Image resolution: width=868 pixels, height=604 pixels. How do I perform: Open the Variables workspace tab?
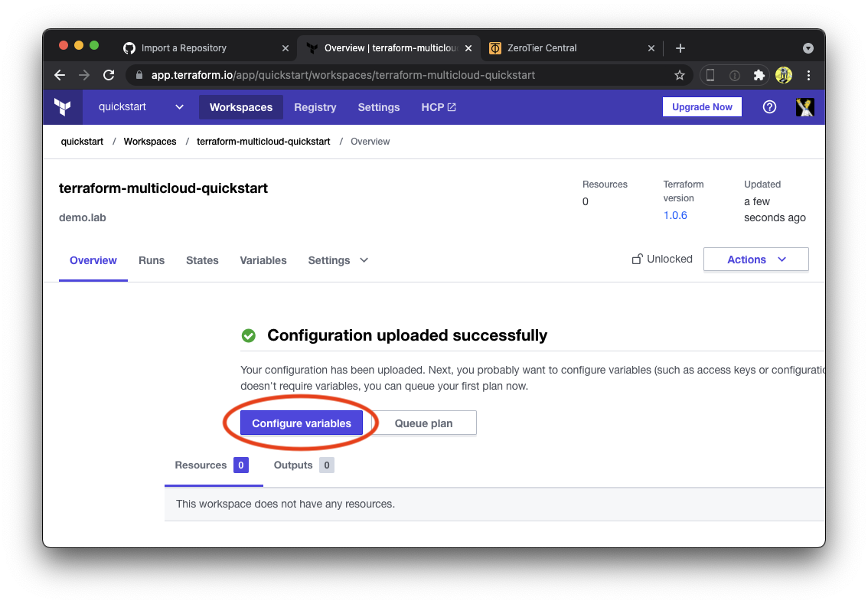pos(263,260)
